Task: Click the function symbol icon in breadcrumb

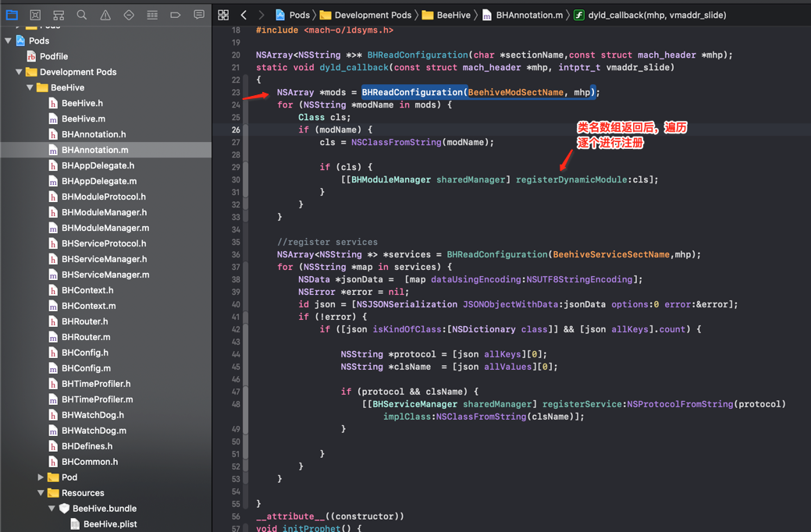Action: tap(579, 15)
